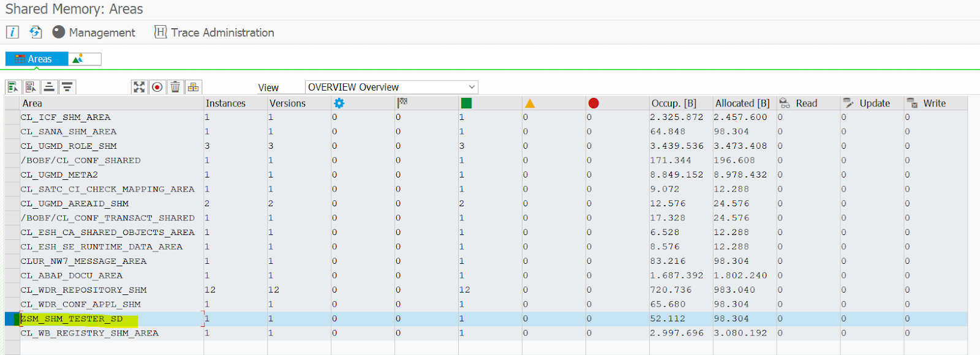This screenshot has width=980, height=355.
Task: Select the CL_ABAP_DOCU_AREA area
Action: (x=72, y=275)
